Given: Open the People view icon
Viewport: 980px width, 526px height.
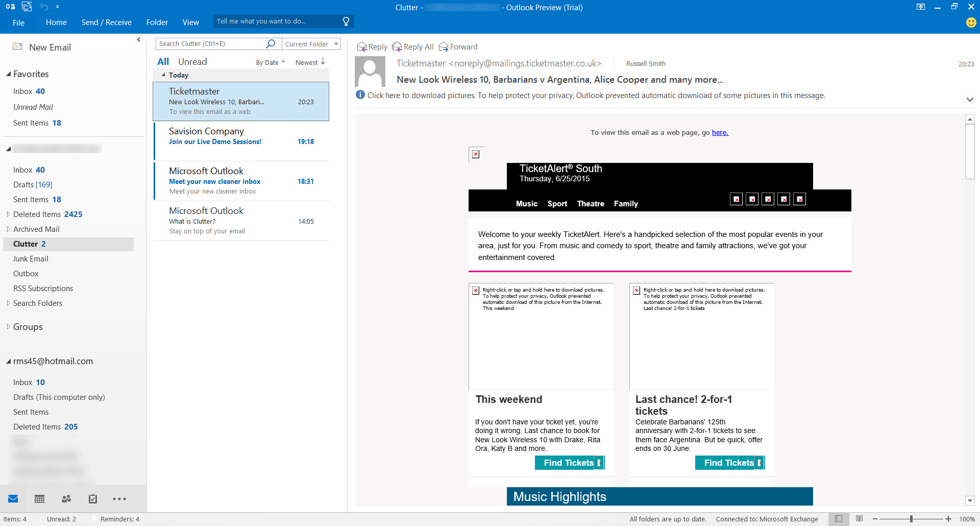Looking at the screenshot, I should click(66, 499).
